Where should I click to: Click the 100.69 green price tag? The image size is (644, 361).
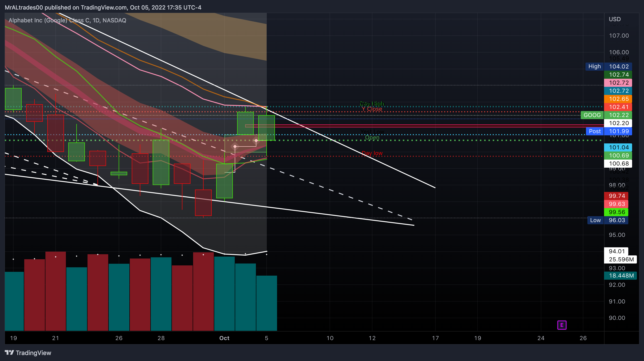618,156
